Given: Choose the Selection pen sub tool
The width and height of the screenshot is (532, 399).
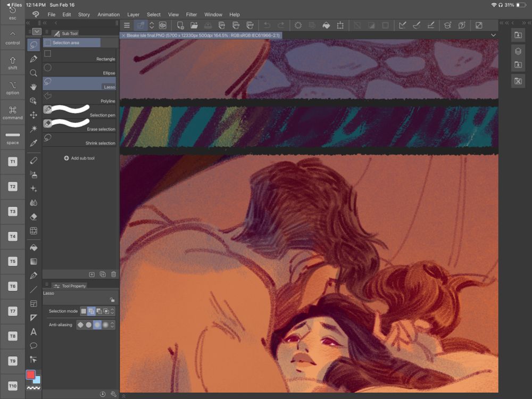Looking at the screenshot, I should [x=79, y=112].
